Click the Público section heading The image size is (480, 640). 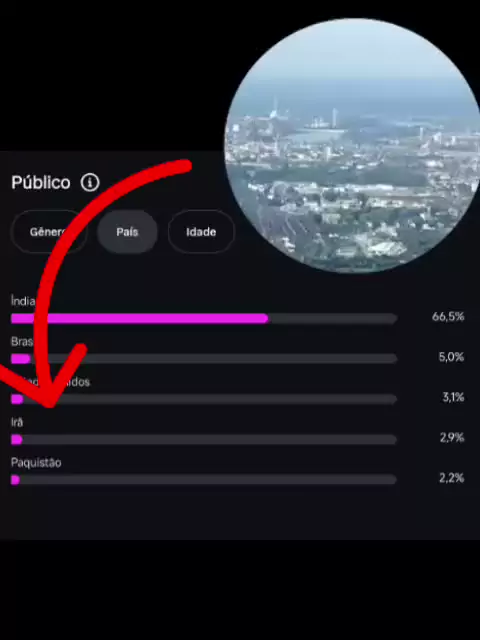pyautogui.click(x=41, y=182)
